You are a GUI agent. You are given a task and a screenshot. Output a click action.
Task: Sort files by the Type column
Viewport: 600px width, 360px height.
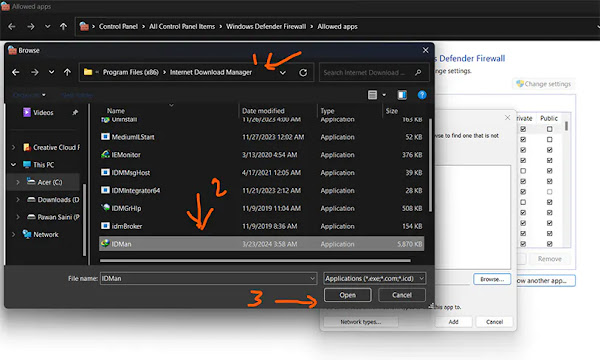328,111
